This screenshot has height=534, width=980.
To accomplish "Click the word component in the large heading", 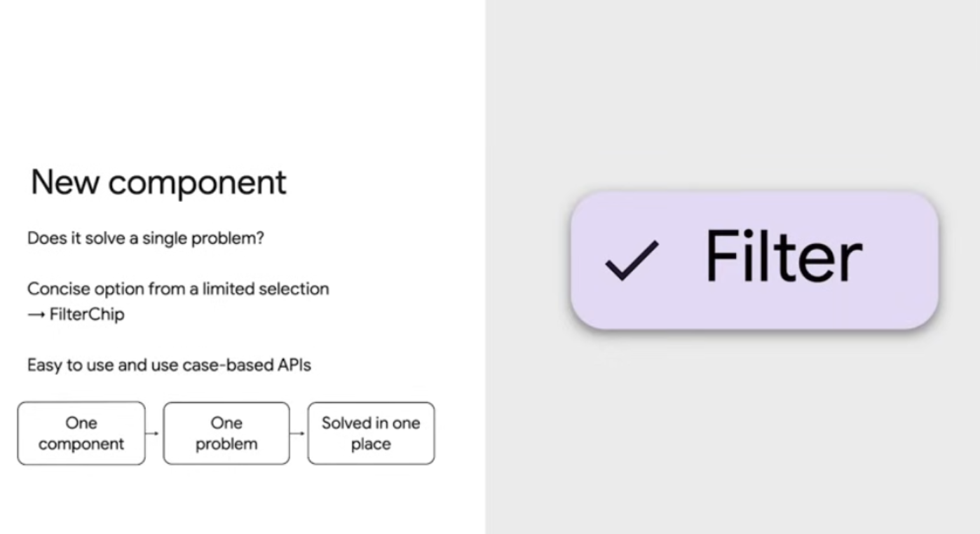I will click(198, 184).
